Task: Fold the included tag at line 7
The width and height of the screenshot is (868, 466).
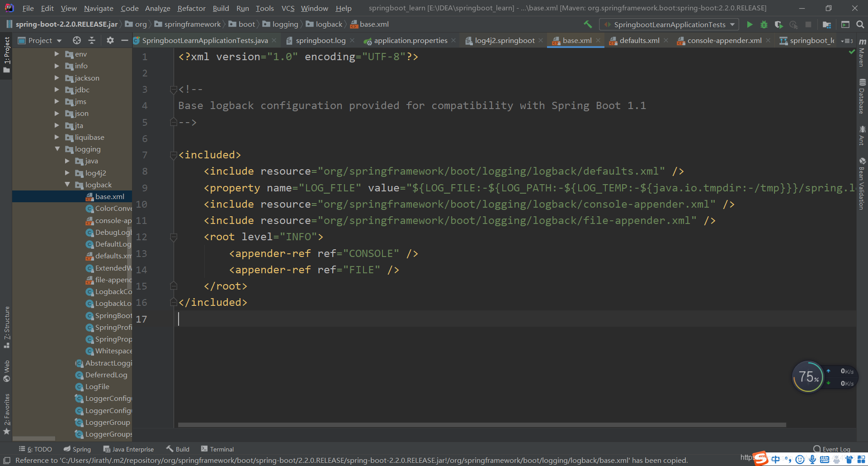Action: pyautogui.click(x=173, y=155)
